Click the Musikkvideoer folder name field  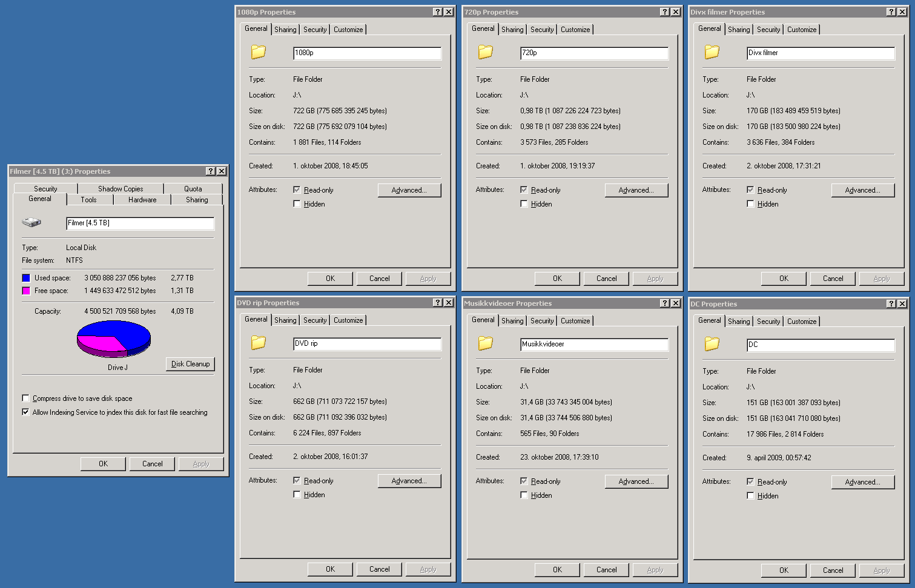593,344
